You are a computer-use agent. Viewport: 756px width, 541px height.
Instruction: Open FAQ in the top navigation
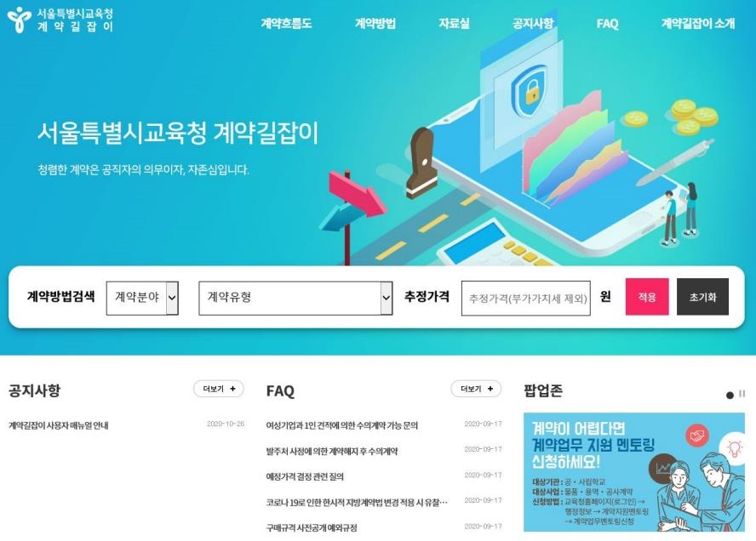[x=607, y=24]
